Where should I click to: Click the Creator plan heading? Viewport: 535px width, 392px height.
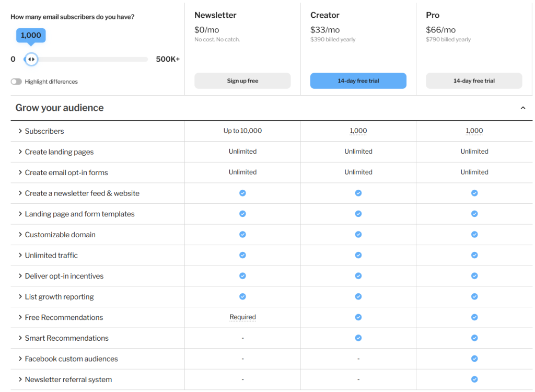[325, 15]
